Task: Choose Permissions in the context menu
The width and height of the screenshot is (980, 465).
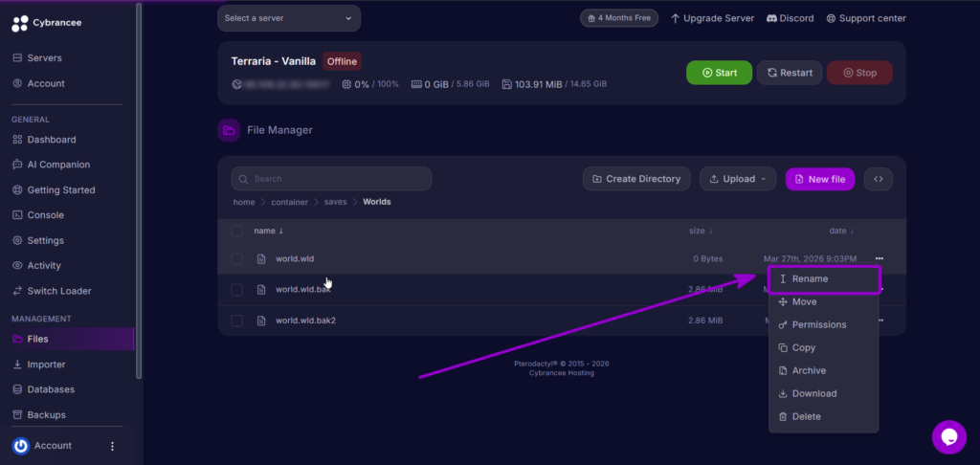Action: (823, 325)
